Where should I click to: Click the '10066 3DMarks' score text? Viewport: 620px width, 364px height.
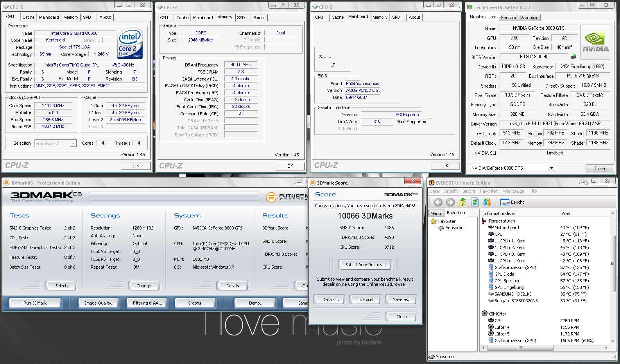tap(365, 216)
